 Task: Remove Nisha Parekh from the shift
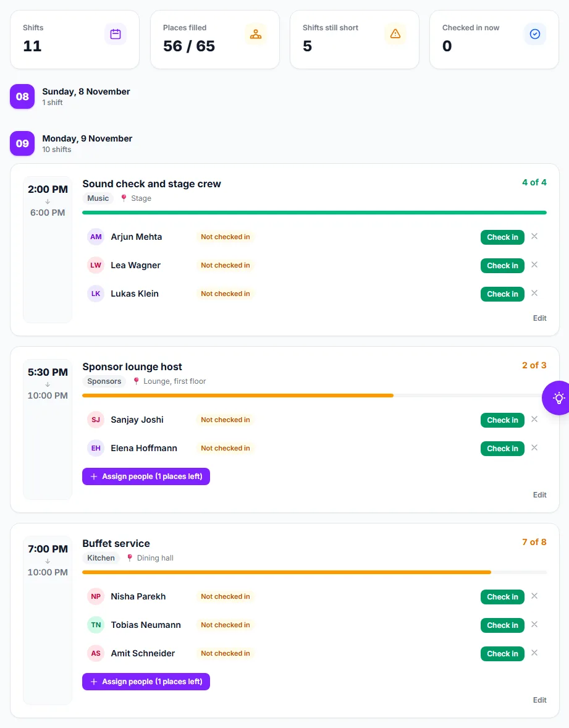coord(534,596)
